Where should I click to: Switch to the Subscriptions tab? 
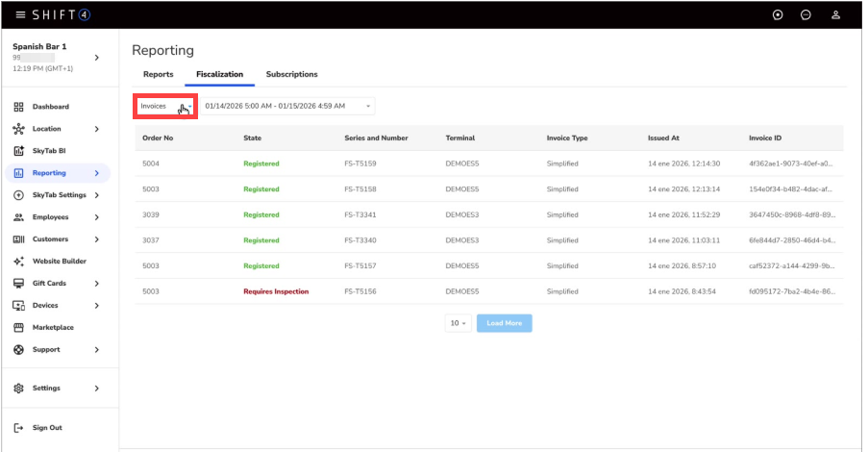pos(291,74)
